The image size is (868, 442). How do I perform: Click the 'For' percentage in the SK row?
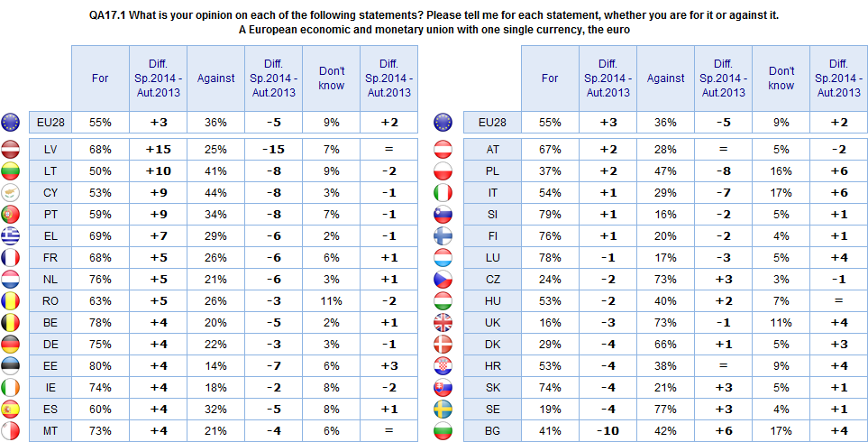[550, 387]
